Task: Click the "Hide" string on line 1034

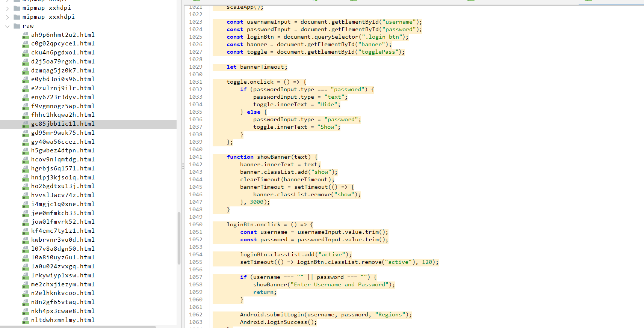Action: 327,104
